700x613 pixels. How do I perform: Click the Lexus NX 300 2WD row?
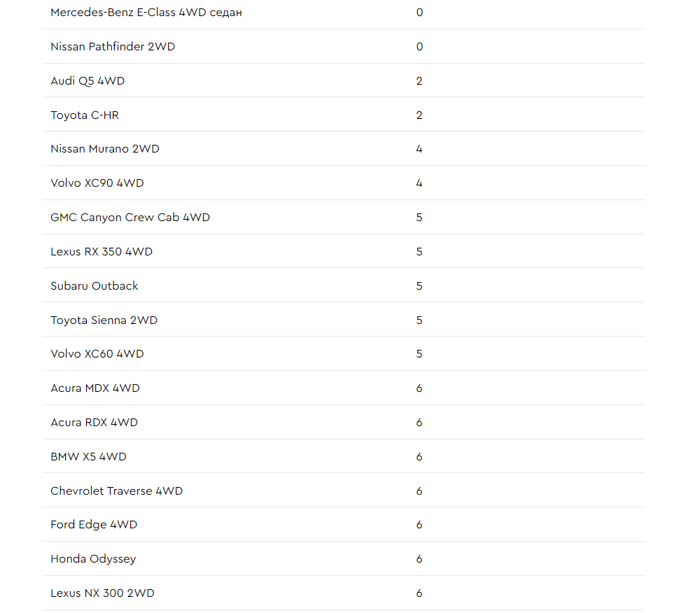pos(343,593)
